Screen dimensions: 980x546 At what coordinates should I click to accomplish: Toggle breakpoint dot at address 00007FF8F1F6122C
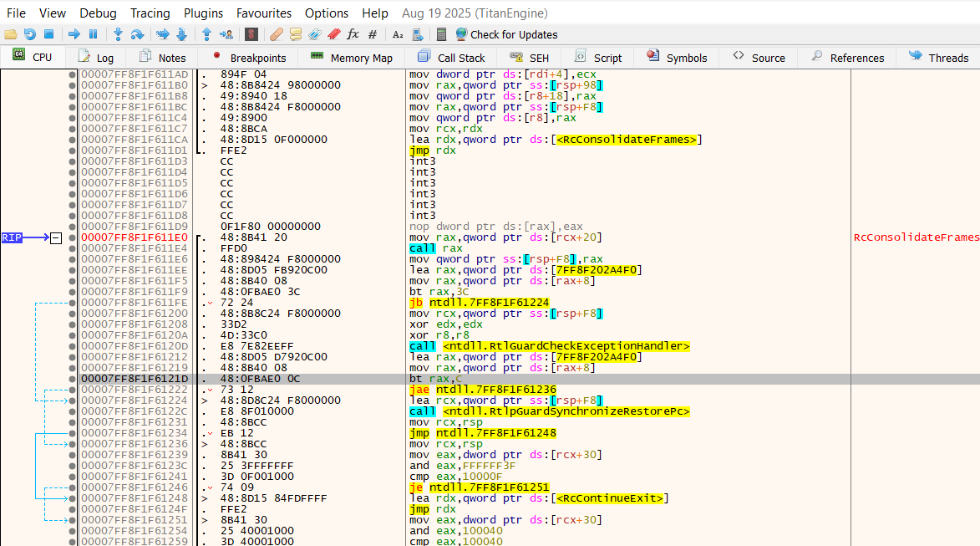[x=73, y=411]
